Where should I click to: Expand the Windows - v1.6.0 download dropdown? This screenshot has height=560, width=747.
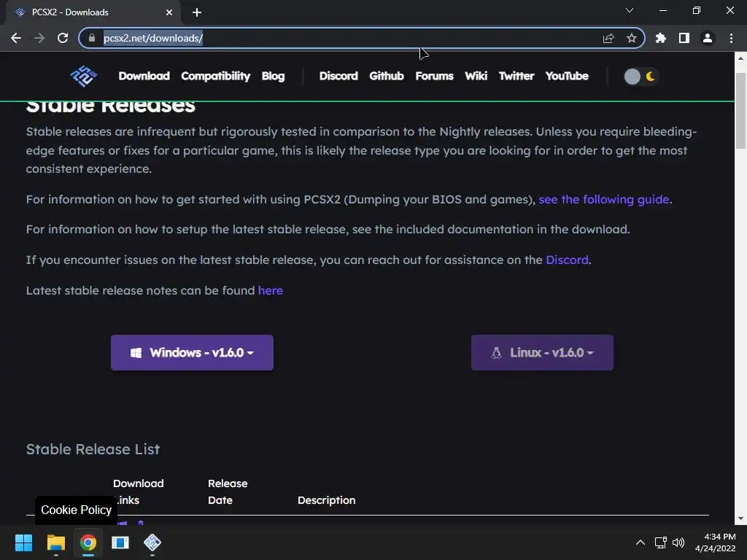click(x=192, y=352)
